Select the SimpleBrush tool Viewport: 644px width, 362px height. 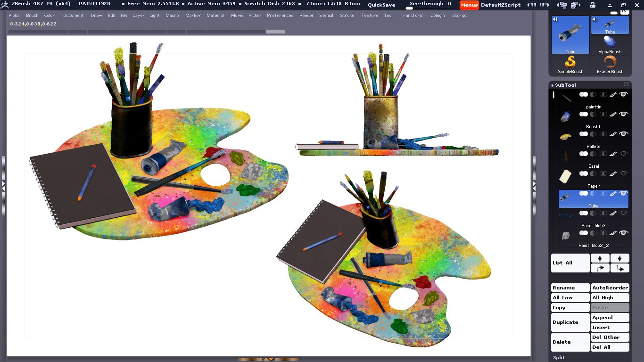click(570, 64)
